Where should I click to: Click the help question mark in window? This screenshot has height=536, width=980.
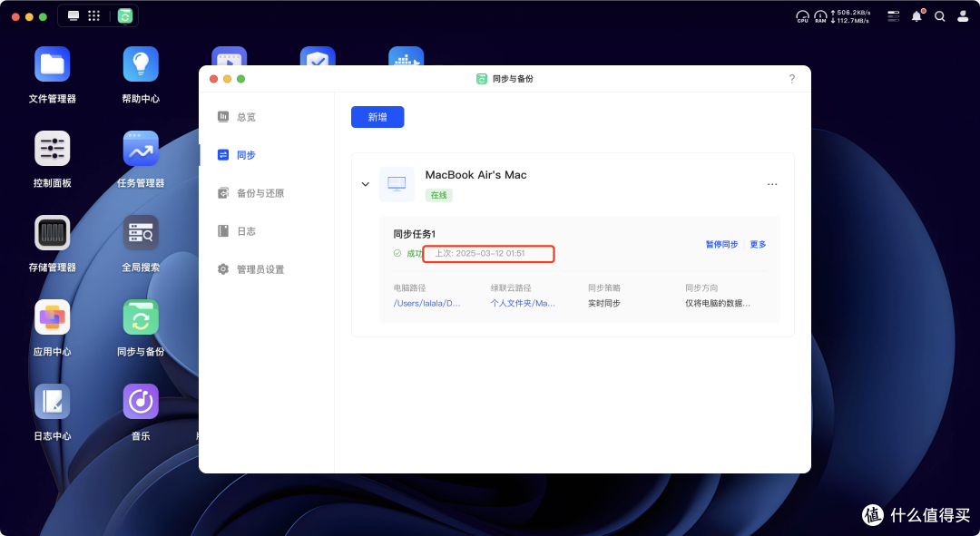(x=792, y=79)
